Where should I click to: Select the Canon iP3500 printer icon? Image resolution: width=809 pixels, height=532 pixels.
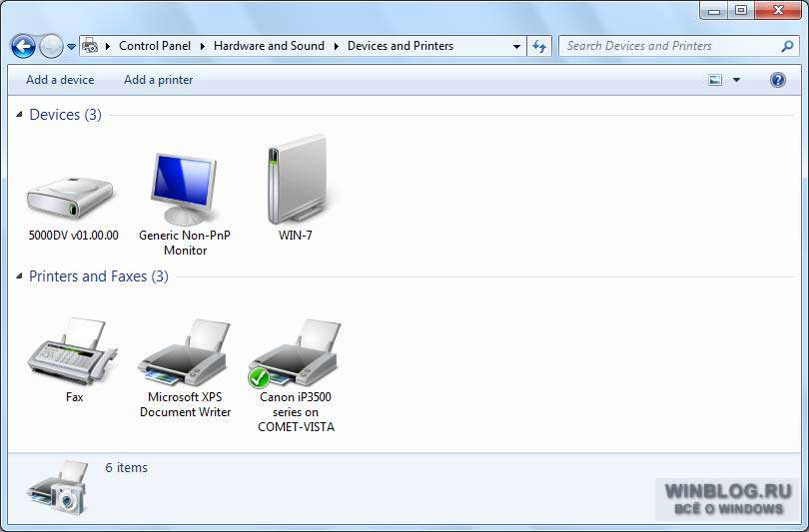click(295, 353)
